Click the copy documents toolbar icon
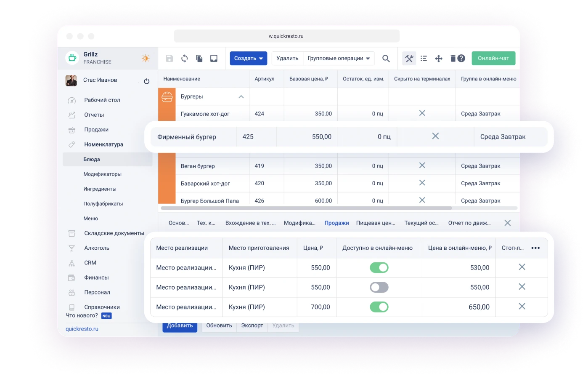Image resolution: width=588 pixels, height=379 pixels. click(x=199, y=59)
